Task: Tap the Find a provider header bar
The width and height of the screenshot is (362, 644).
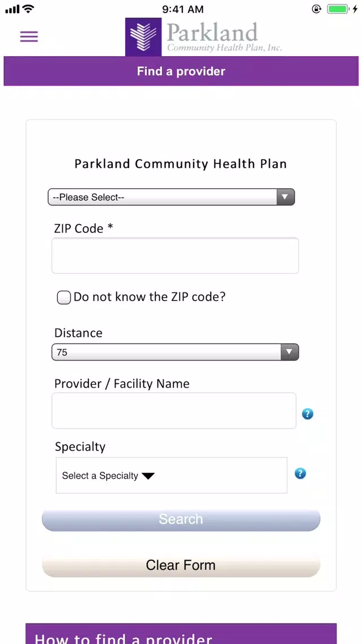Action: tap(181, 71)
